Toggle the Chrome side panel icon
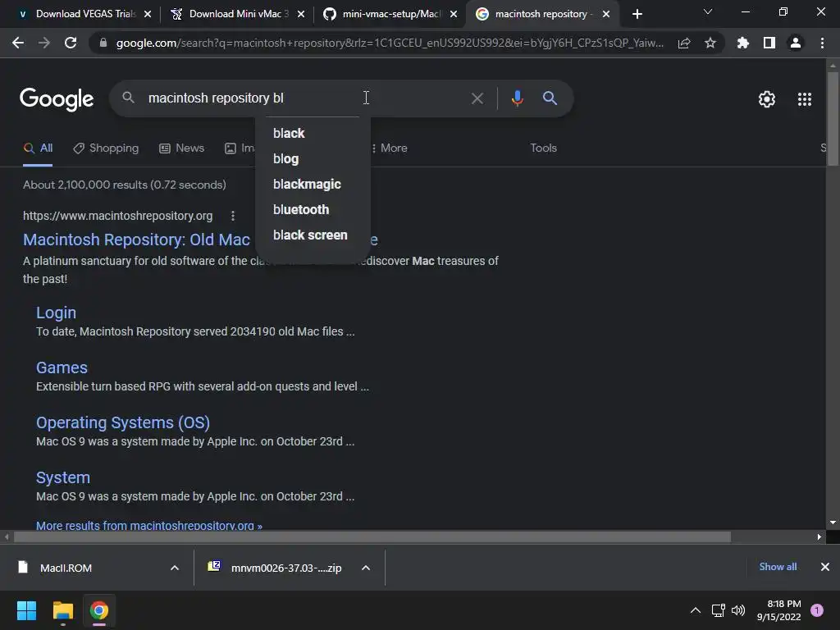 (x=769, y=43)
